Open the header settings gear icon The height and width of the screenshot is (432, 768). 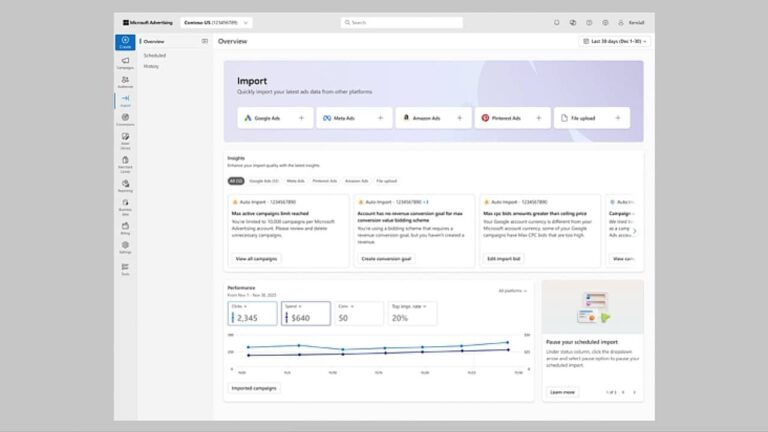coord(605,23)
